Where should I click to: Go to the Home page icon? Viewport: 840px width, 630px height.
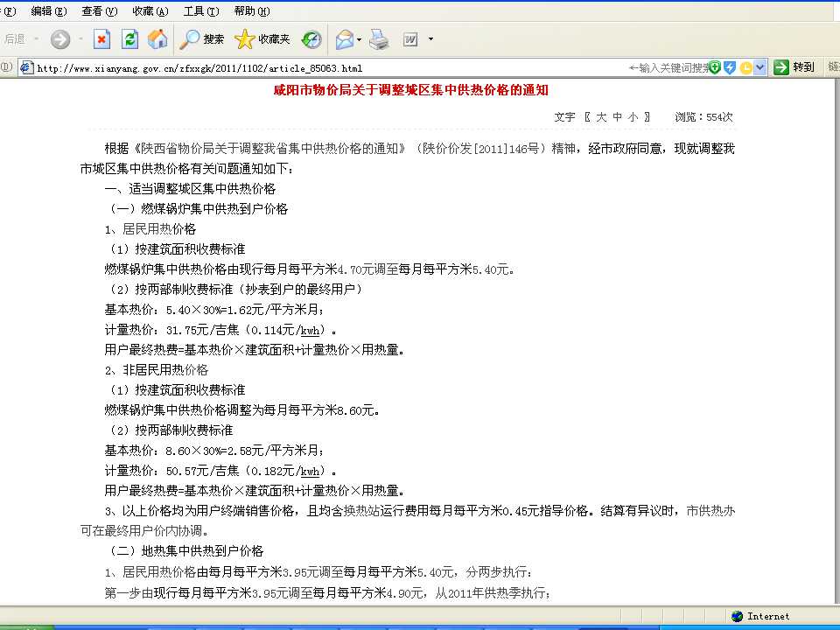tap(157, 39)
